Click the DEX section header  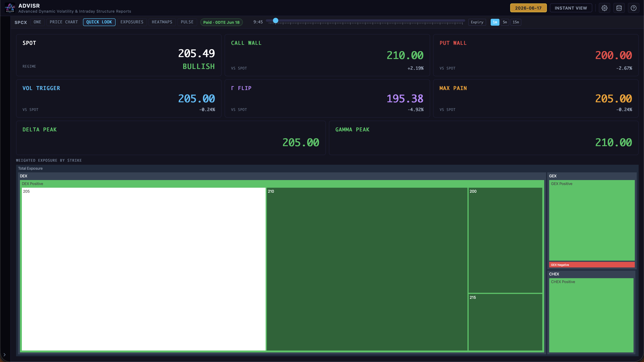click(282, 176)
